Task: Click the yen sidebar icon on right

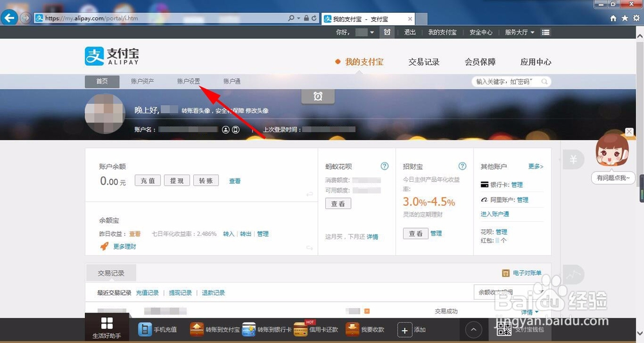Action: click(573, 160)
